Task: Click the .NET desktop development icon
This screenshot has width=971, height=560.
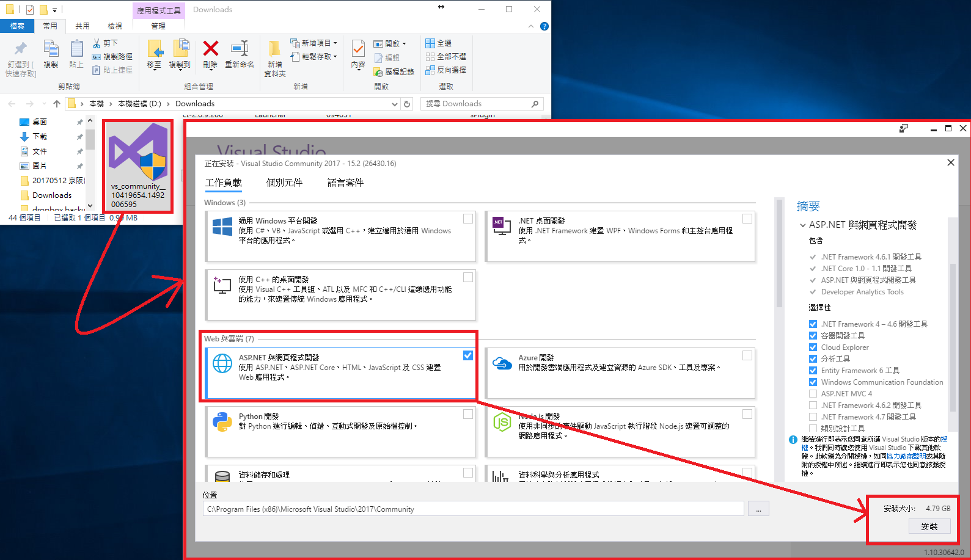Action: 502,225
